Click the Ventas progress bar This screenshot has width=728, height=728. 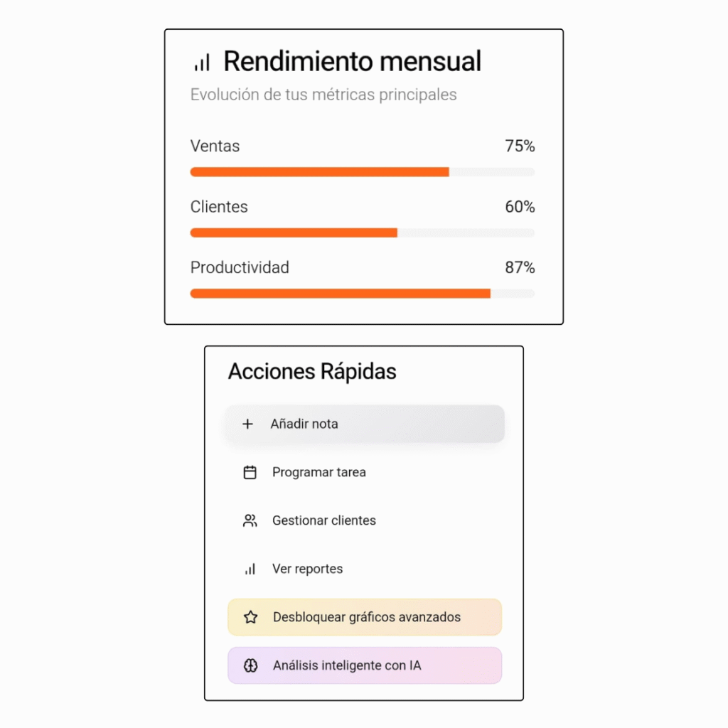[x=362, y=172]
